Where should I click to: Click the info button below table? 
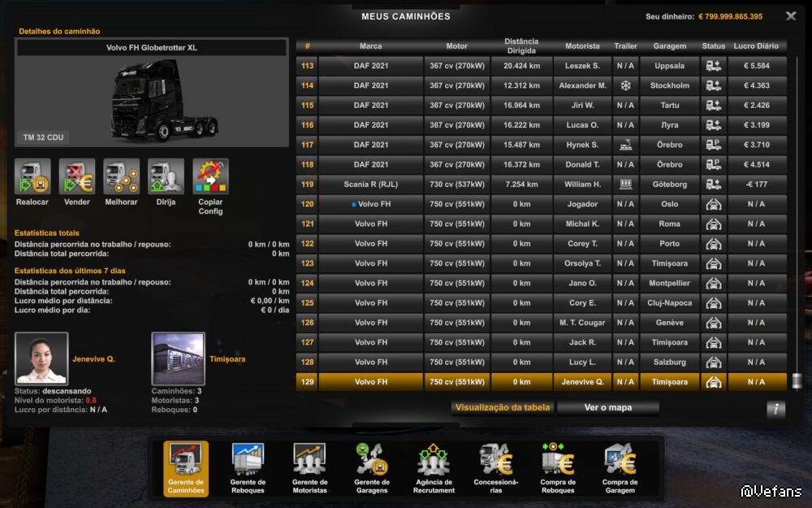775,409
